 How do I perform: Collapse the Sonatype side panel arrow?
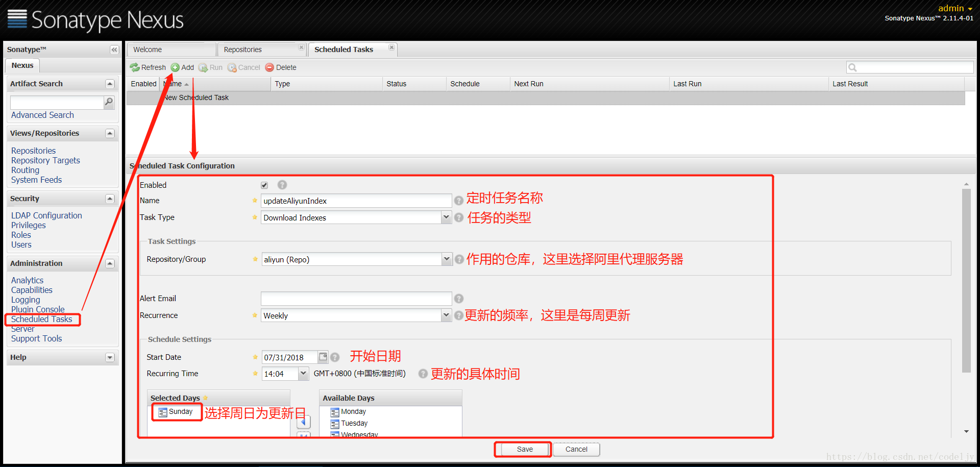tap(114, 50)
